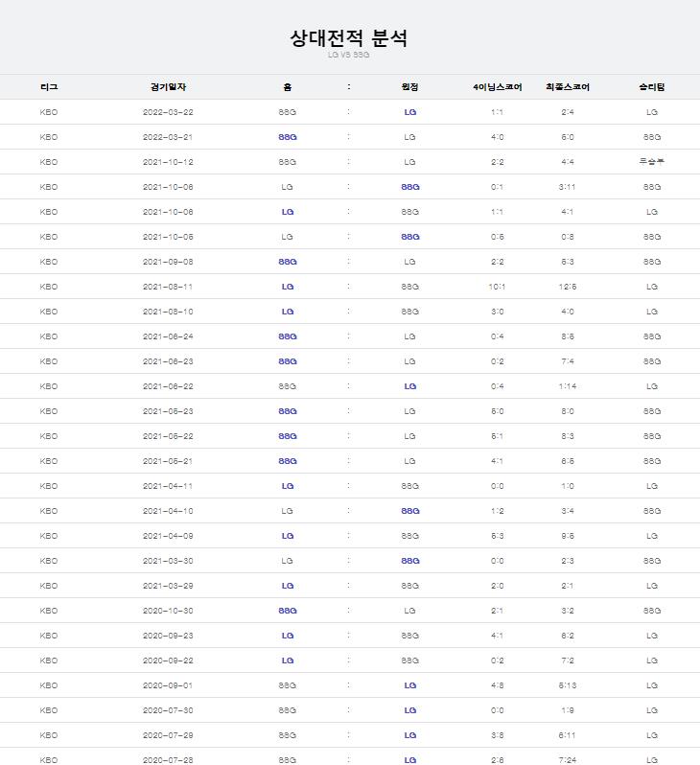Select the date cell 2020-07-30

168,709
